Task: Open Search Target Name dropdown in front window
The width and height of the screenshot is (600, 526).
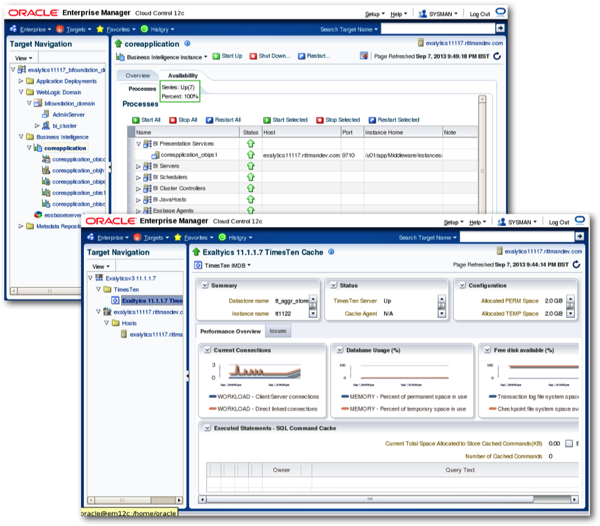Action: coord(427,238)
